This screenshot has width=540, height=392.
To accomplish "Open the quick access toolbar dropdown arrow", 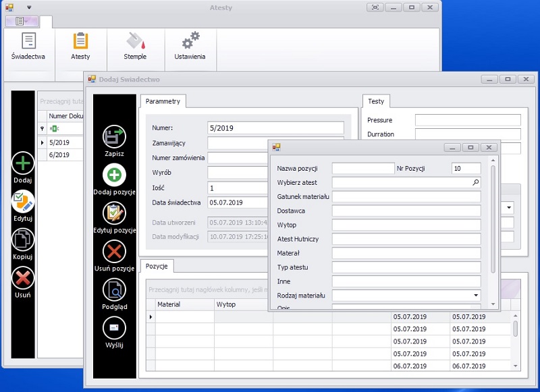I will coord(29,7).
